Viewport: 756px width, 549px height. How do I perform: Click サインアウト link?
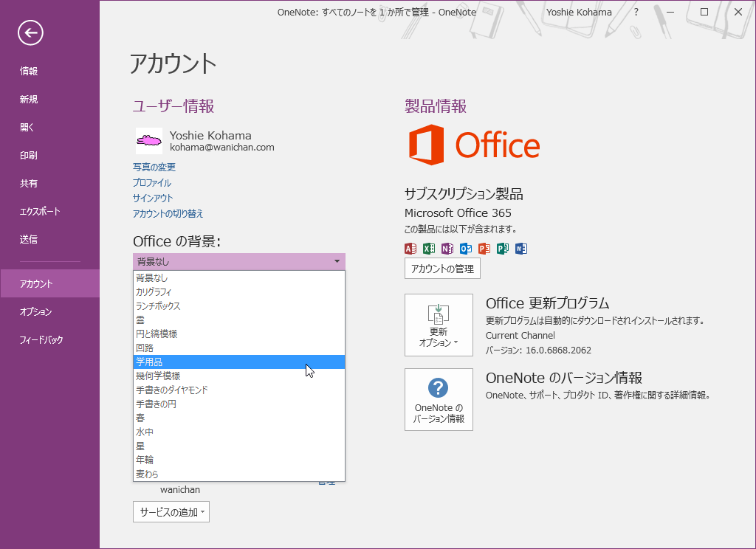point(153,198)
